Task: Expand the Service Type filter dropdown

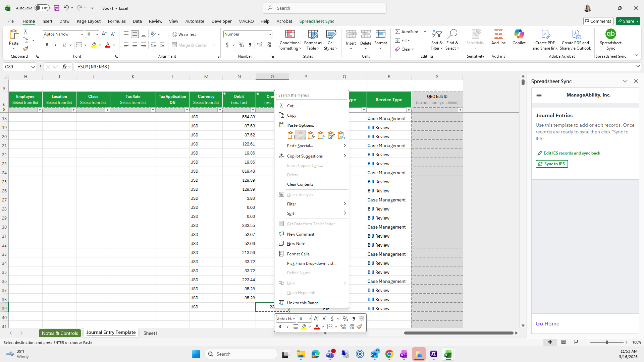Action: (408, 110)
